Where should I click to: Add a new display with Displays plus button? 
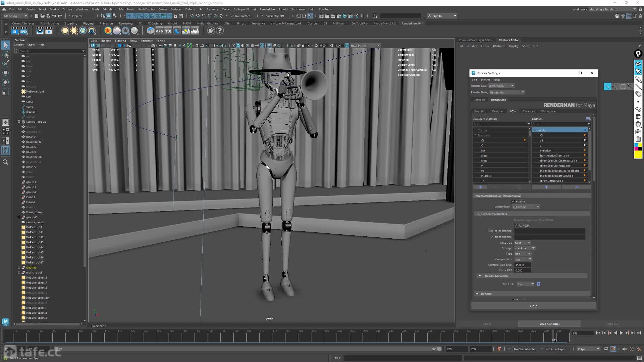click(x=546, y=187)
